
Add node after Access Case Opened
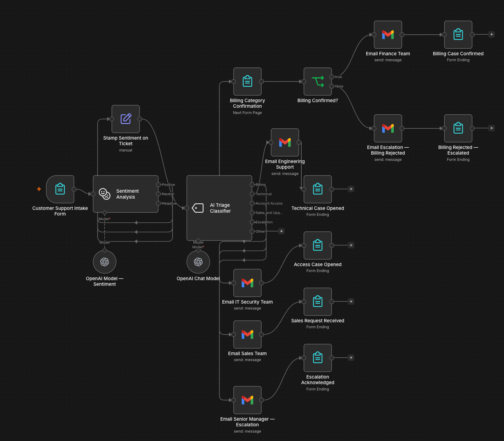351,245
